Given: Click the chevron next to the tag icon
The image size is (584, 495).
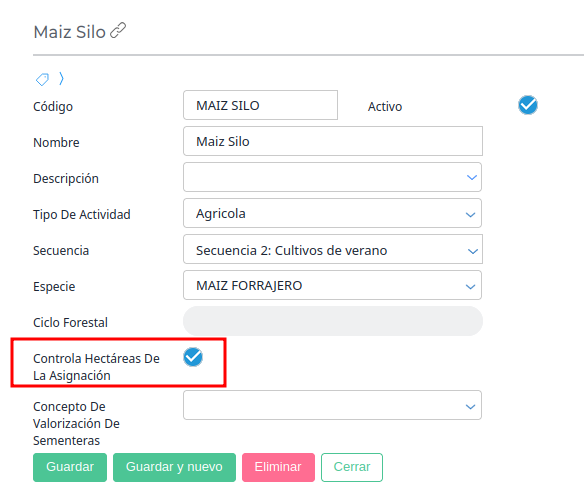Looking at the screenshot, I should [61, 79].
